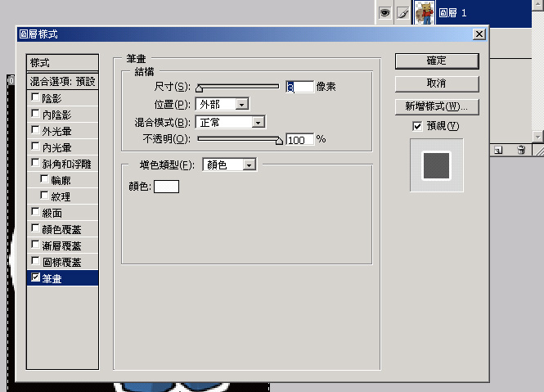Screen dimensions: 544x392
Task: Select 混合選項: 預設 entry
Action: tap(62, 82)
